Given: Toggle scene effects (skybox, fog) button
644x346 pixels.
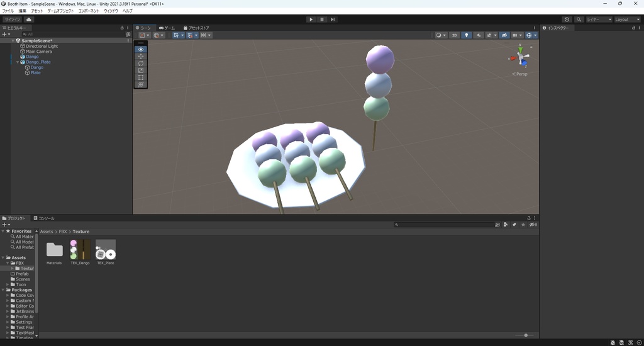Looking at the screenshot, I should (x=489, y=35).
